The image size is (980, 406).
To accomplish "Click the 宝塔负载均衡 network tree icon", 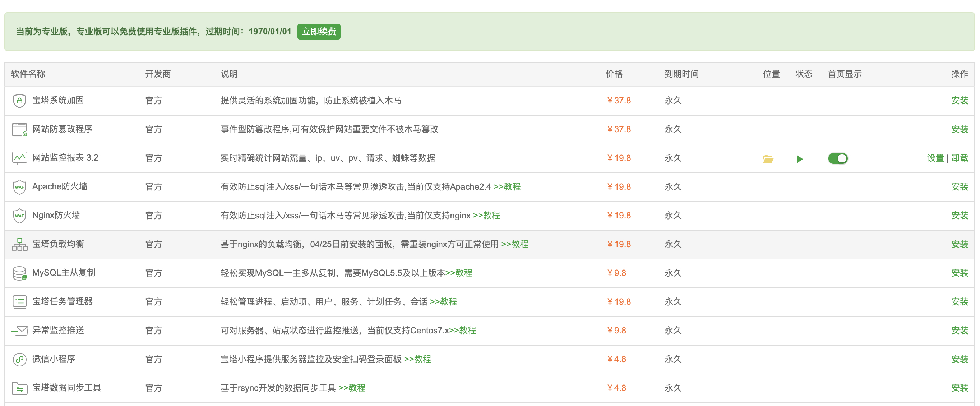I will click(19, 244).
